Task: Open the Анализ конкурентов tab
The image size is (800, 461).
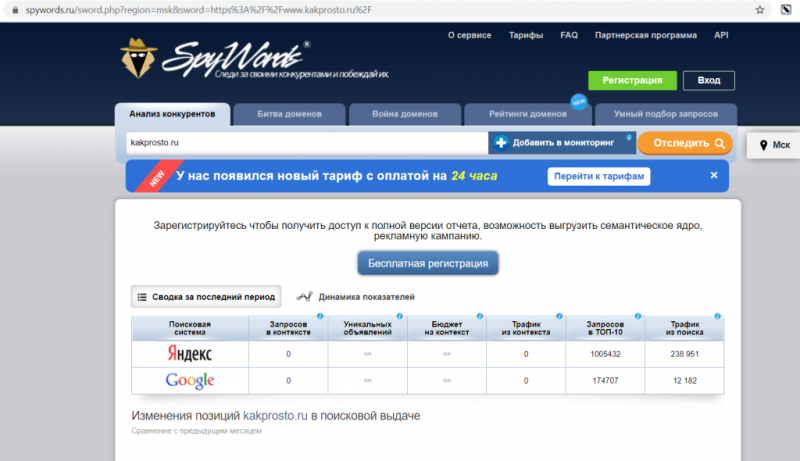Action: pos(172,114)
